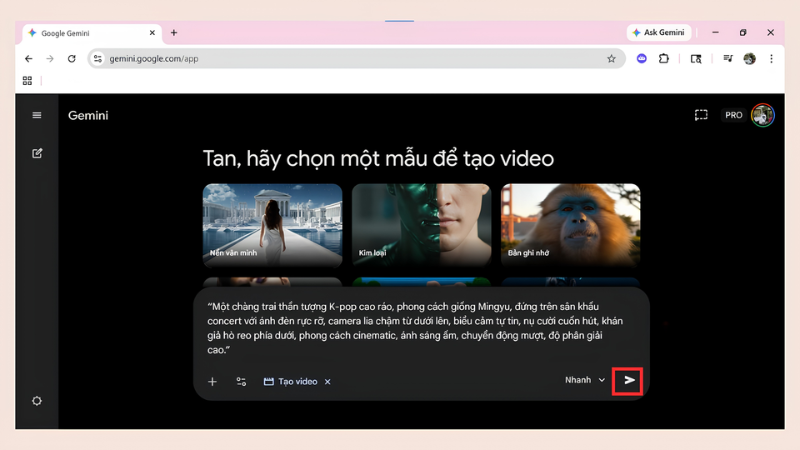Click the PRO badge button
Viewport: 800px width, 450px height.
pyautogui.click(x=734, y=115)
